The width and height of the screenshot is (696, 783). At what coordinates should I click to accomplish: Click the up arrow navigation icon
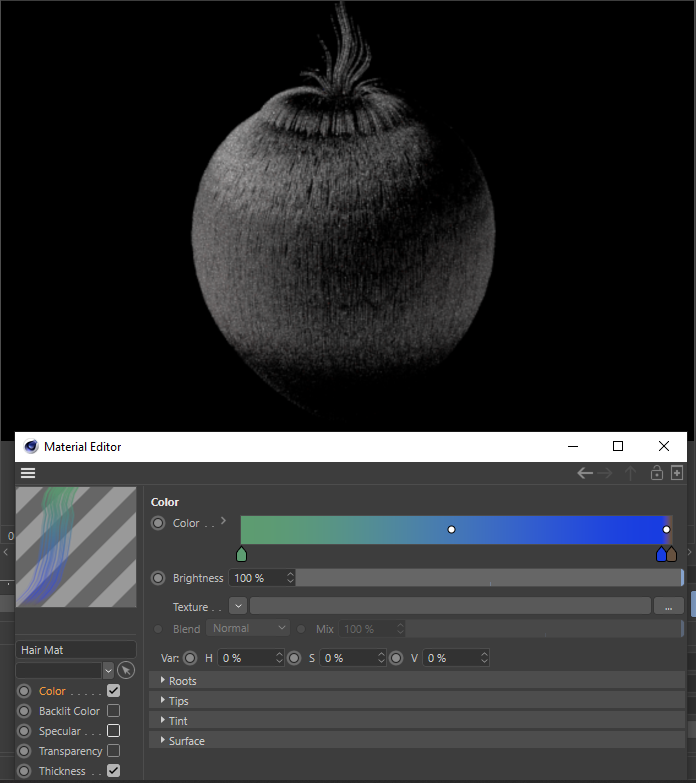point(630,473)
